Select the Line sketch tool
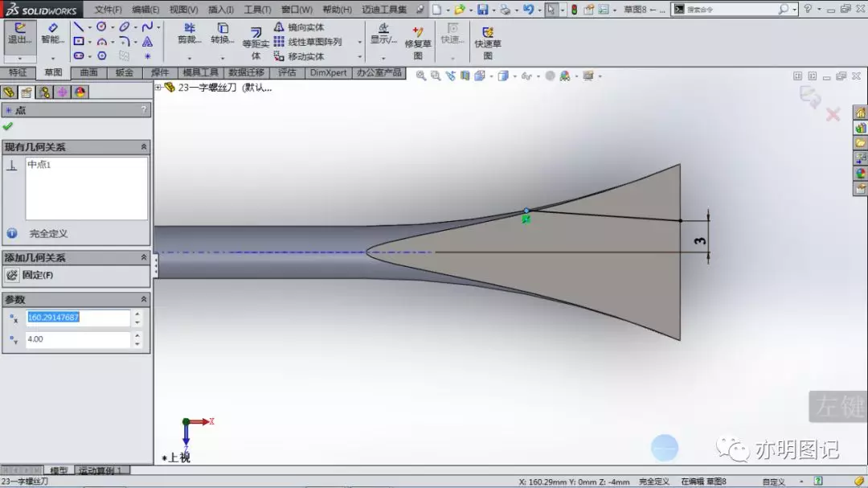The width and height of the screenshot is (868, 488). (79, 27)
